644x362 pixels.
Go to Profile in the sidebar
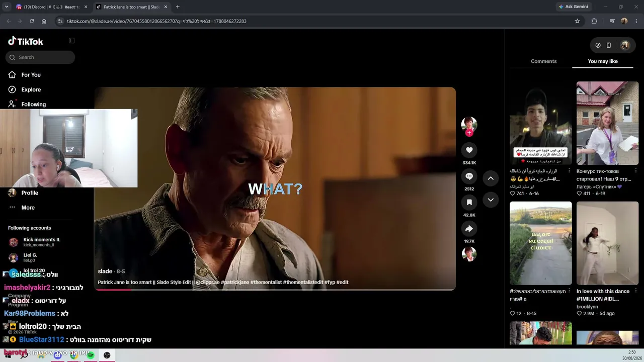(x=30, y=193)
